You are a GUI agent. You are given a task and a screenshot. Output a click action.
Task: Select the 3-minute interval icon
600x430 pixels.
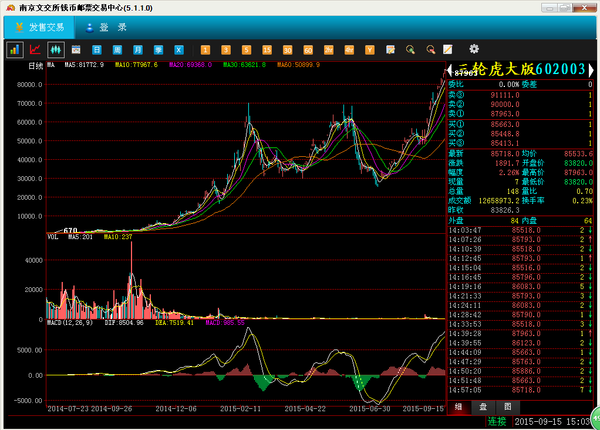(226, 50)
